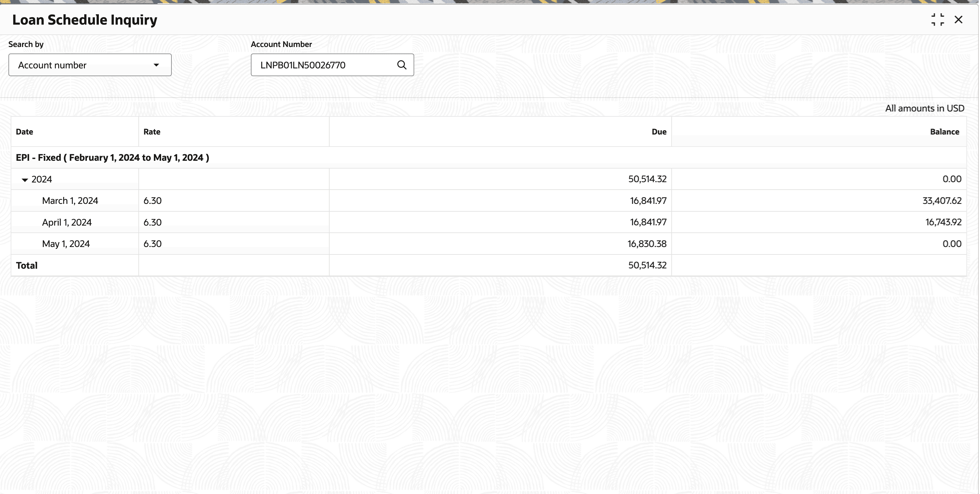Close the Loan Schedule Inquiry window
Viewport: 980px width, 494px height.
pyautogui.click(x=958, y=19)
